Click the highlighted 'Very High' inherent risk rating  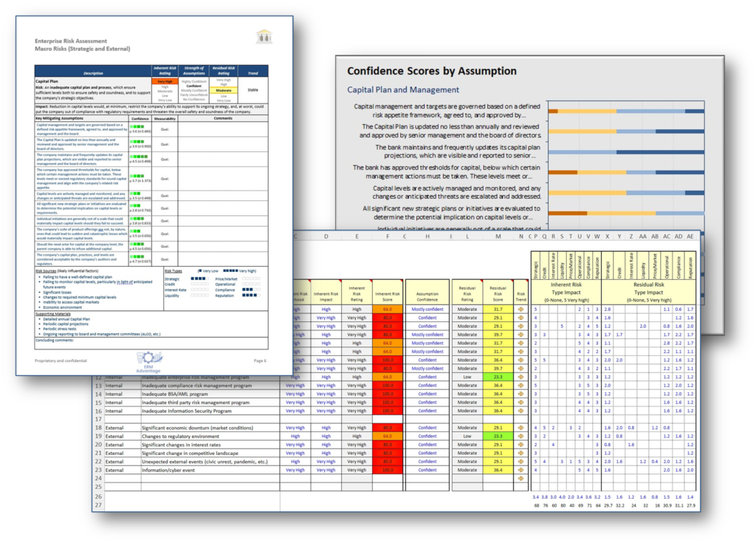pyautogui.click(x=164, y=81)
